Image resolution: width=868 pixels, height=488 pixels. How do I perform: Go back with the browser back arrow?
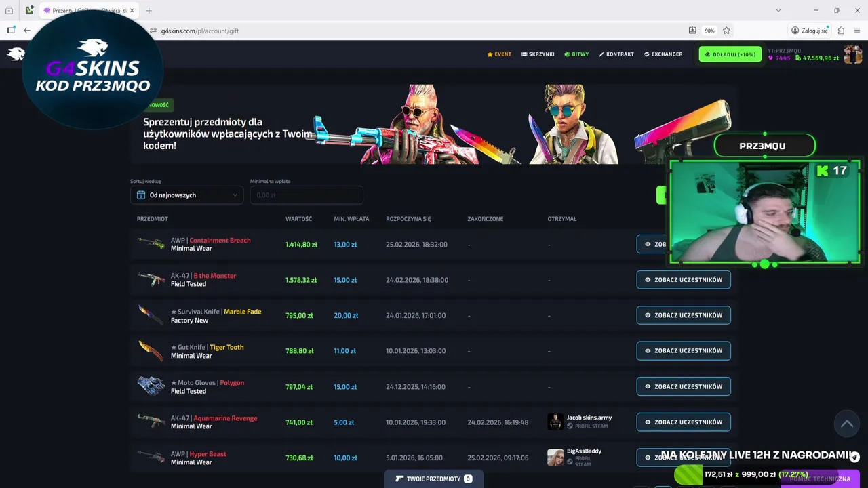27,30
